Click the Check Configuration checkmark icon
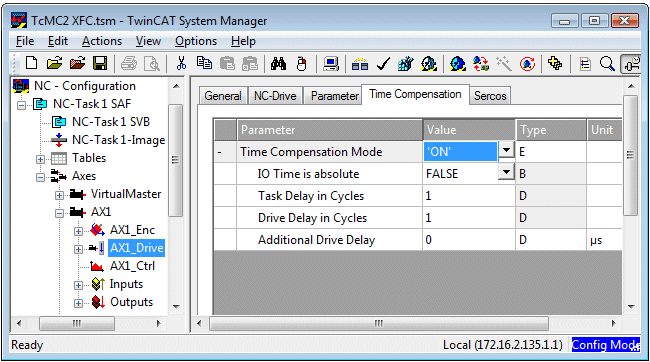650x362 pixels. click(x=383, y=63)
